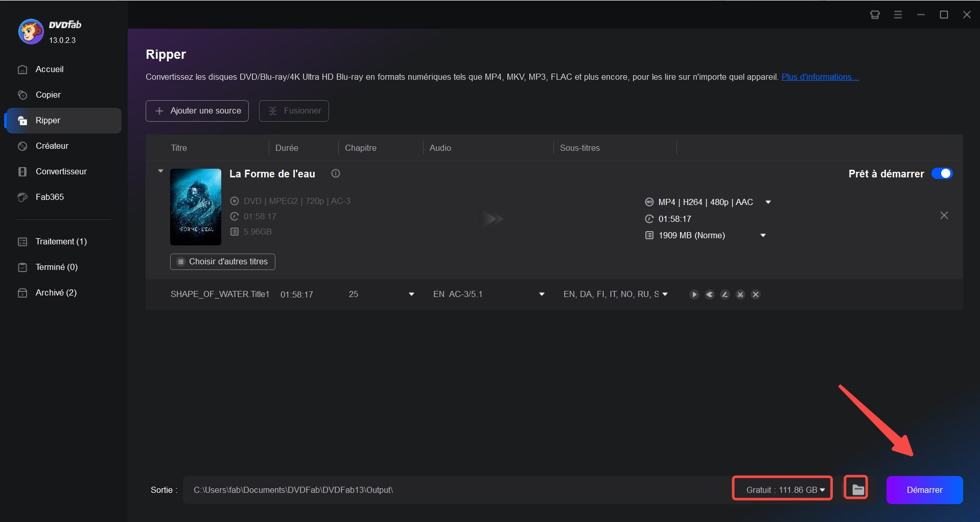This screenshot has width=980, height=522.
Task: Open the hamburger main menu
Action: tap(898, 15)
